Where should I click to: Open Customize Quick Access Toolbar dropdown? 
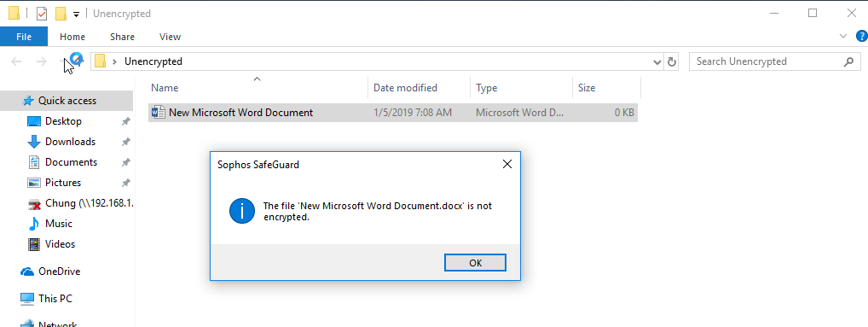click(x=76, y=14)
